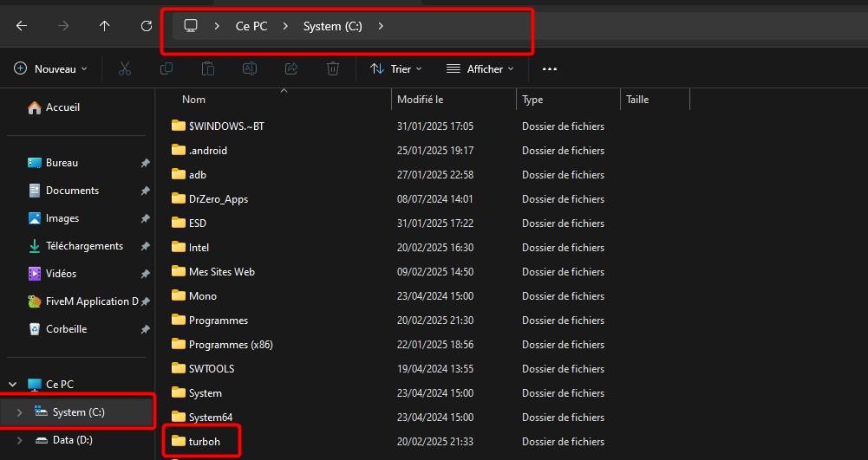The image size is (868, 460).
Task: Click chevron after Ce PC in address bar
Action: (x=285, y=26)
